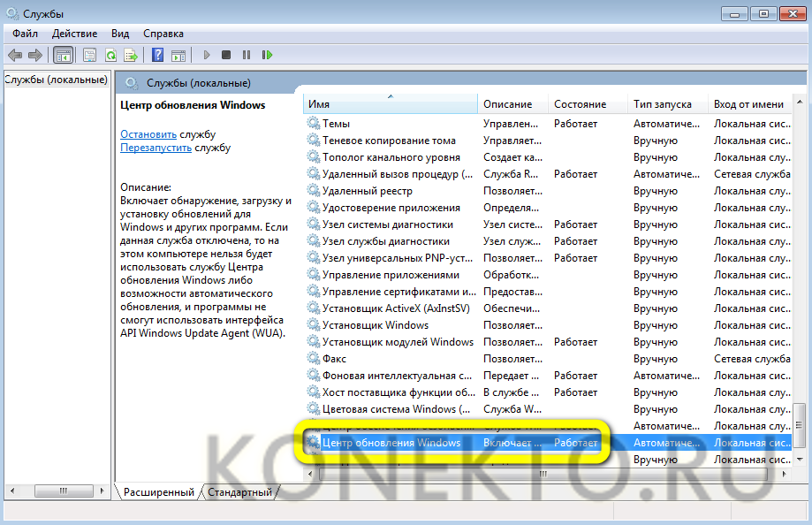The width and height of the screenshot is (812, 525).
Task: Toggle the show/hide console tree icon
Action: [64, 55]
